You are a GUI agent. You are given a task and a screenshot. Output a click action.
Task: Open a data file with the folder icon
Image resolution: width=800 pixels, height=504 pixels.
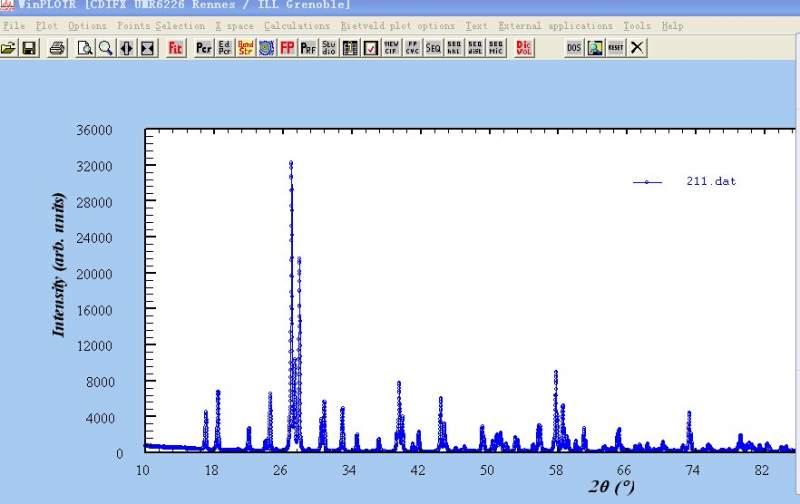tap(8, 48)
